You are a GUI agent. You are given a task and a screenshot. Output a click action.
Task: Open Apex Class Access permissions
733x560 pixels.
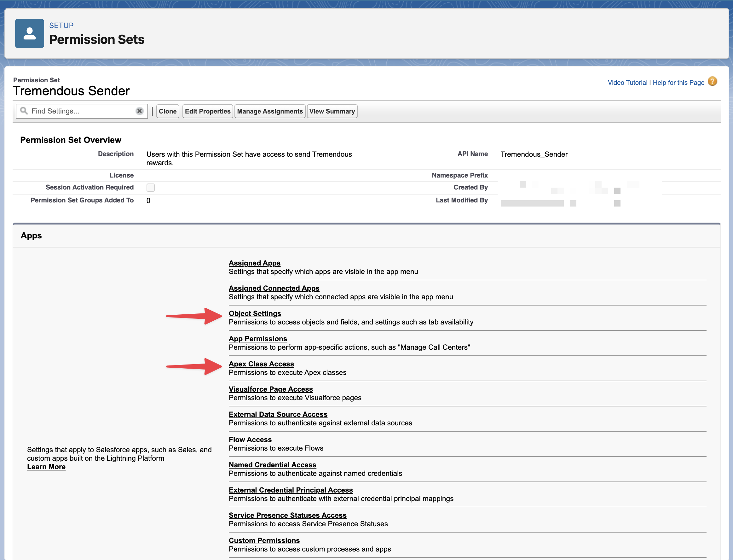pyautogui.click(x=261, y=364)
